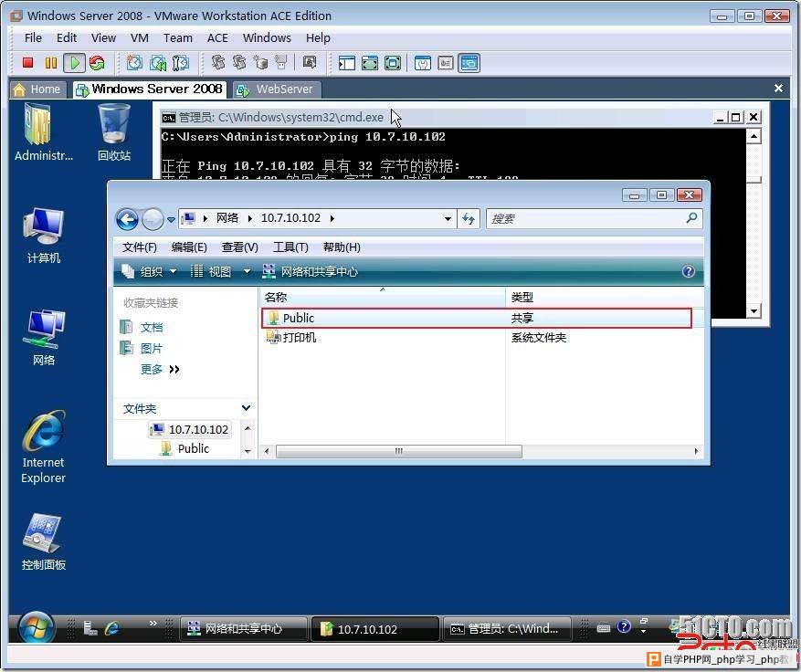Open Explorer 查看(V) menu
This screenshot has height=672, width=801.
pos(239,247)
